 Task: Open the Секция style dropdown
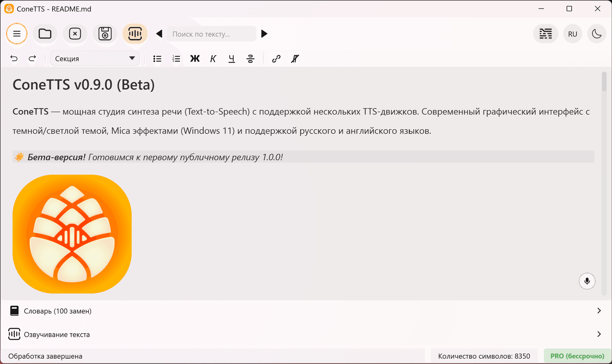pyautogui.click(x=94, y=58)
